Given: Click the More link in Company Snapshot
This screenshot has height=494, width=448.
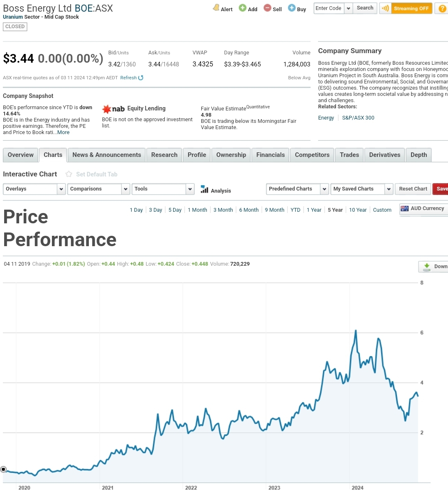Looking at the screenshot, I should pyautogui.click(x=64, y=132).
